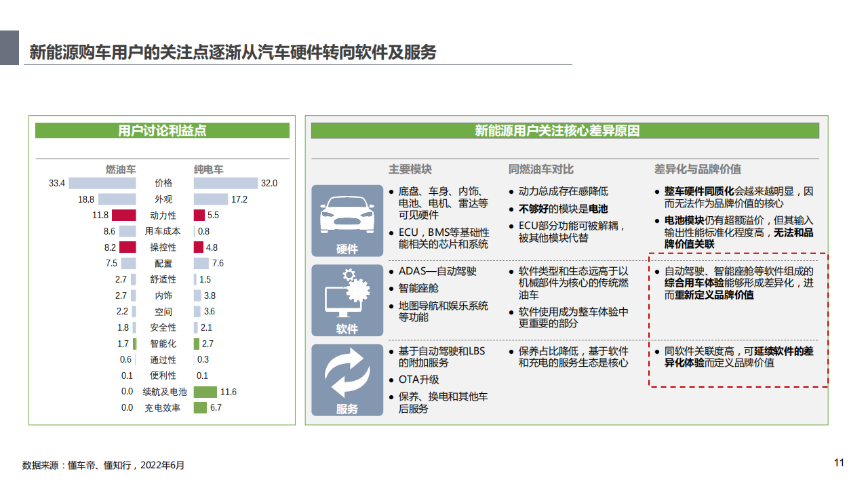Click the green 续航及电池 bar 11.6

pyautogui.click(x=205, y=392)
